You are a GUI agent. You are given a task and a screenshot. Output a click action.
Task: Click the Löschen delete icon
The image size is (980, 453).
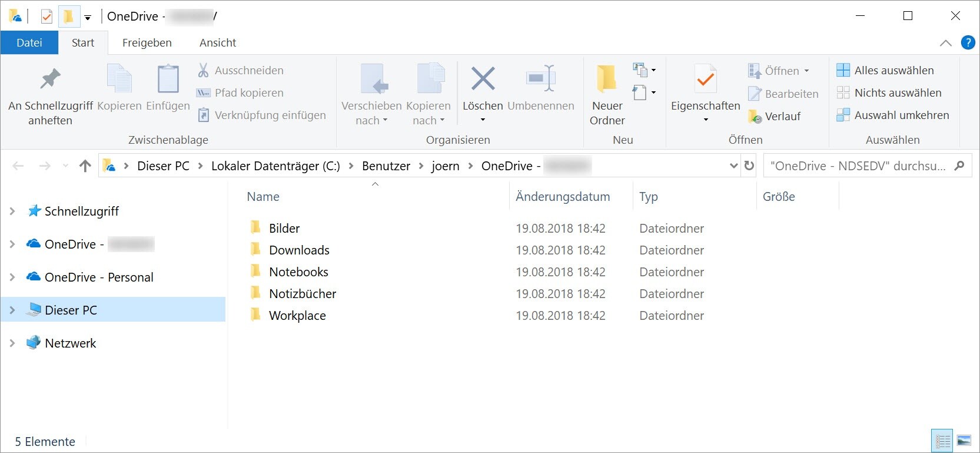pyautogui.click(x=483, y=80)
